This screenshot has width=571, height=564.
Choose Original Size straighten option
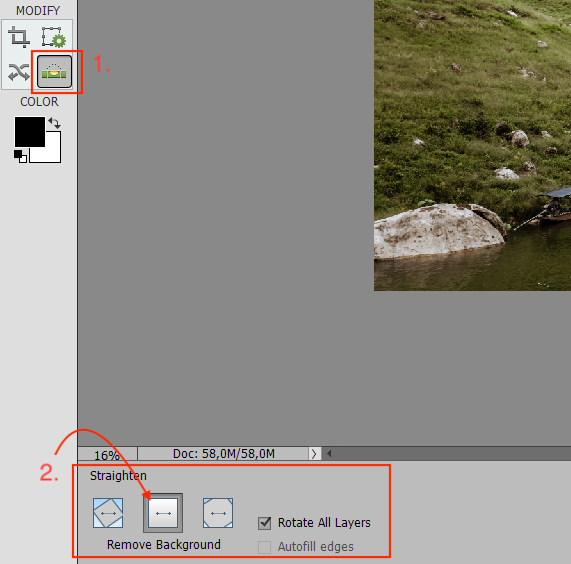tap(218, 513)
